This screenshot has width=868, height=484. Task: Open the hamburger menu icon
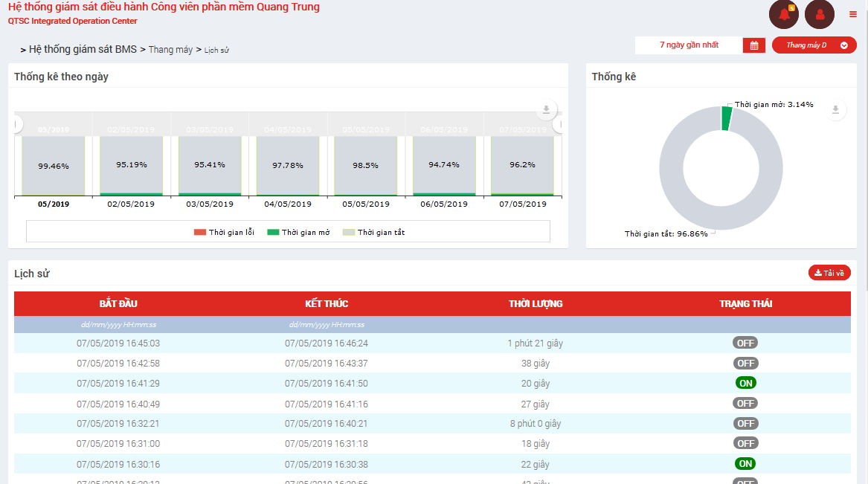[x=852, y=14]
